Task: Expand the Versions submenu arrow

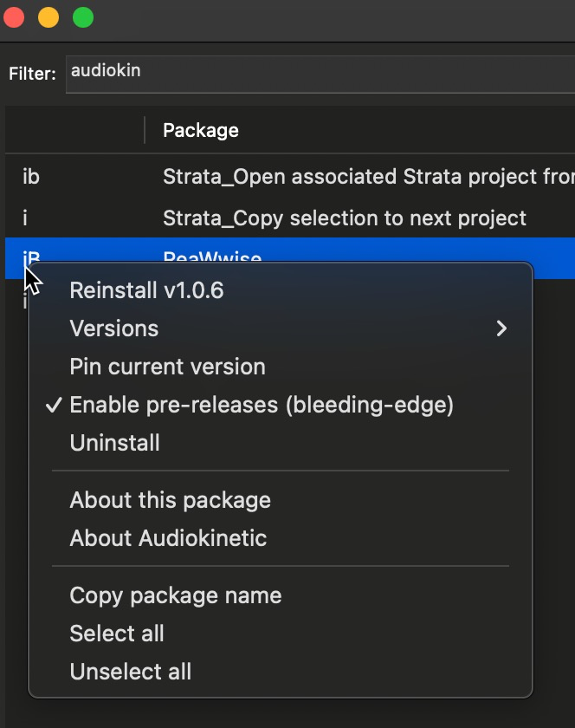Action: (501, 328)
